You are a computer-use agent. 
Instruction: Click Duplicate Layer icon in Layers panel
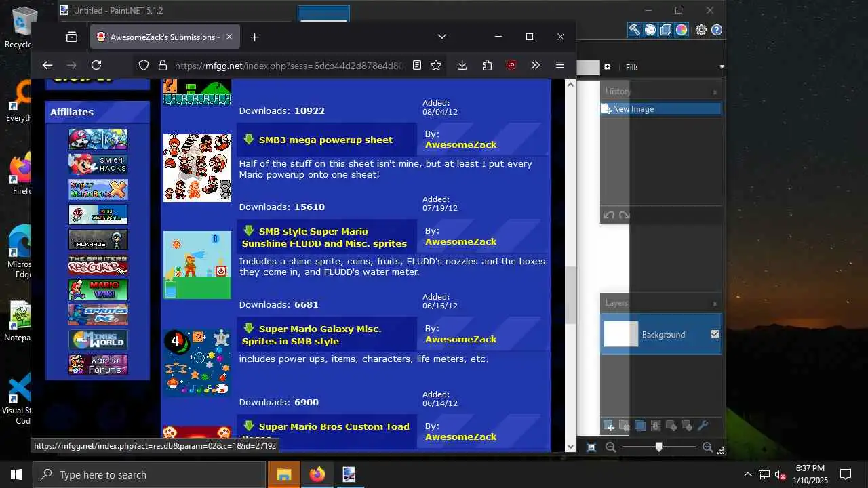click(x=639, y=426)
